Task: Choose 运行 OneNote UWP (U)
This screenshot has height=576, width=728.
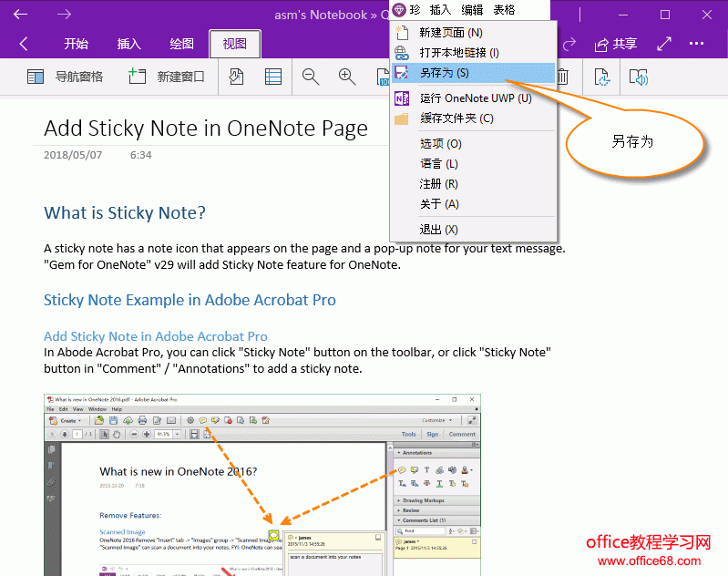Action: coord(473,98)
